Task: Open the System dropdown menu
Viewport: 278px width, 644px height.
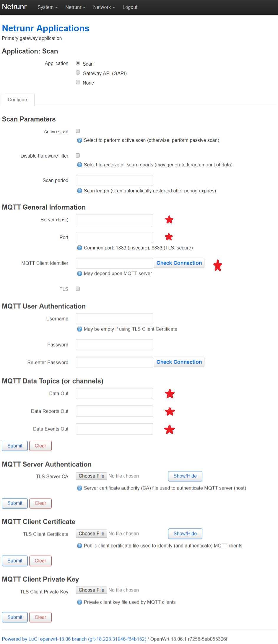Action: 48,7
